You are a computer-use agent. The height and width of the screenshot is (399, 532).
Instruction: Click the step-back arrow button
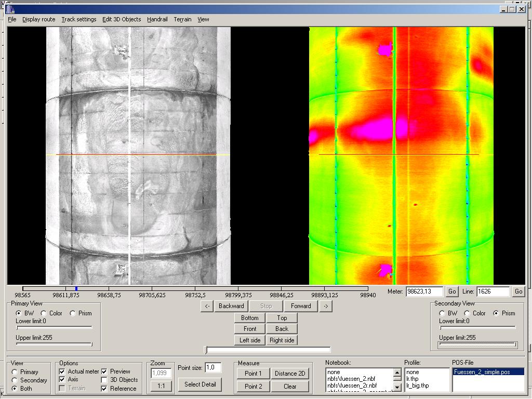click(x=207, y=306)
